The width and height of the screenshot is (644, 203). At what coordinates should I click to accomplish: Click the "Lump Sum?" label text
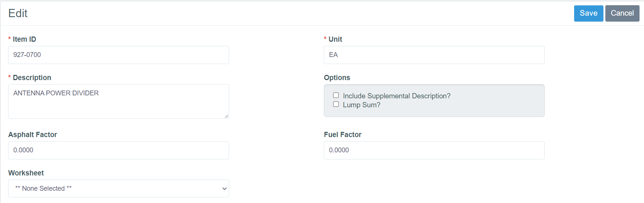pyautogui.click(x=361, y=105)
